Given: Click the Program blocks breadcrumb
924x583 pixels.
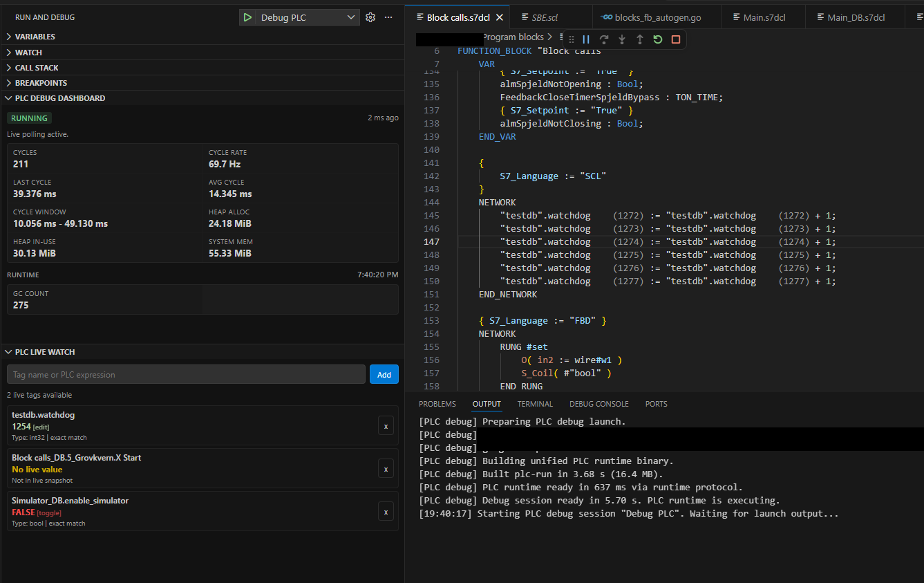Looking at the screenshot, I should pyautogui.click(x=513, y=37).
